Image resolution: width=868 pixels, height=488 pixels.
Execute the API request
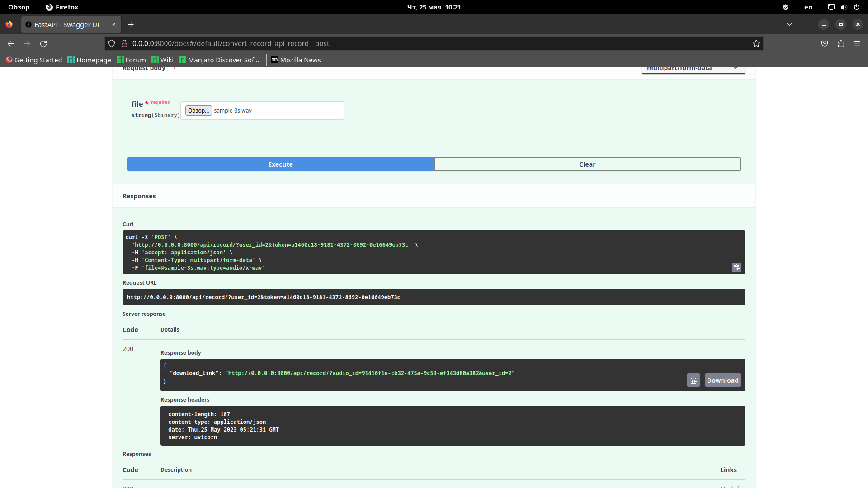[280, 164]
